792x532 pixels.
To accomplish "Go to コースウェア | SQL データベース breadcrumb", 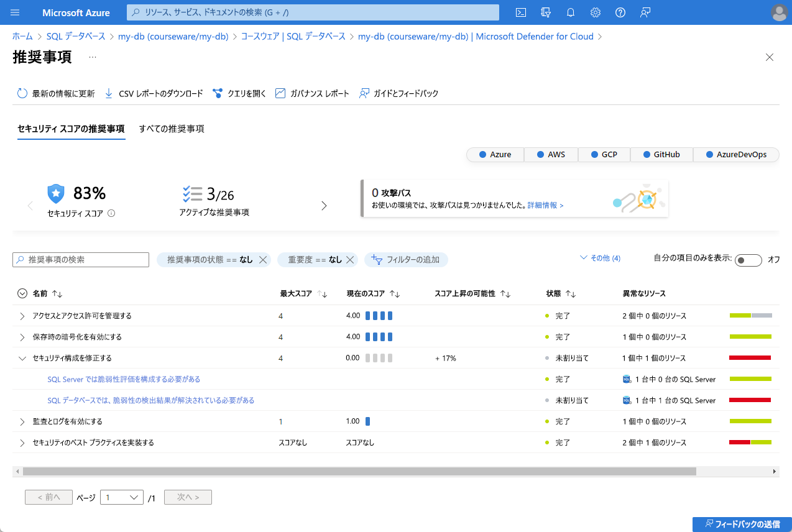I will point(293,37).
